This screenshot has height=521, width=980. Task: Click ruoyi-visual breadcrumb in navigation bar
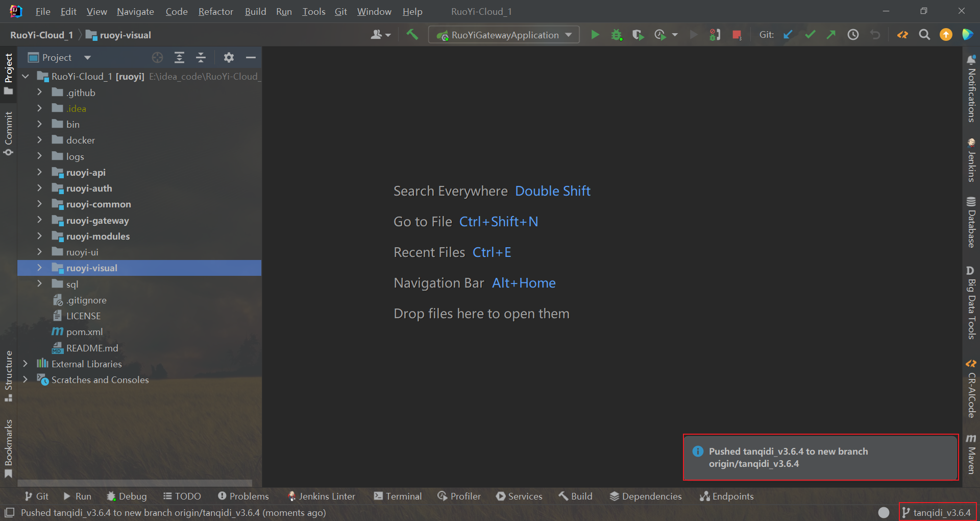(x=118, y=35)
